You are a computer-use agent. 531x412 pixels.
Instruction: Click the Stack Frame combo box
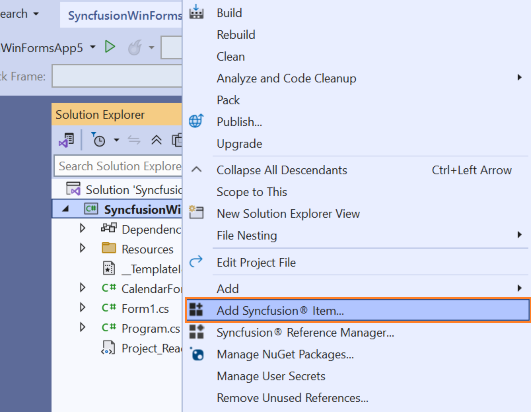pyautogui.click(x=117, y=76)
